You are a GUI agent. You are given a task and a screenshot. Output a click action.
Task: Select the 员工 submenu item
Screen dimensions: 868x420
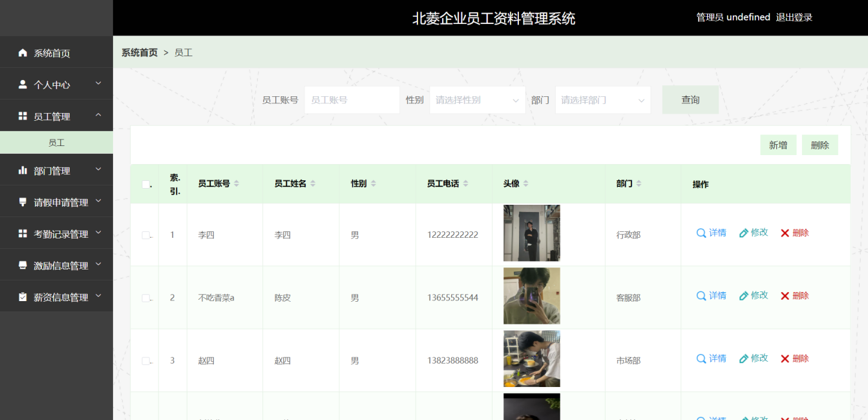[56, 143]
